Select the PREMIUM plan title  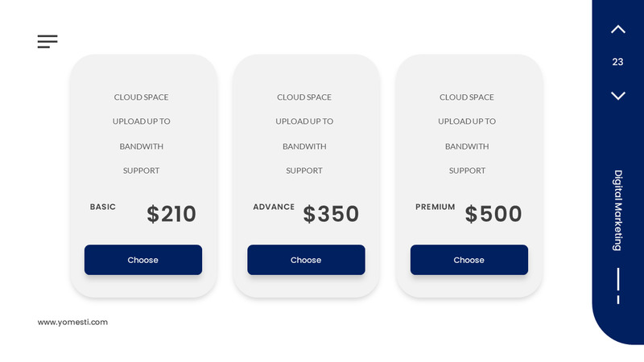point(436,207)
